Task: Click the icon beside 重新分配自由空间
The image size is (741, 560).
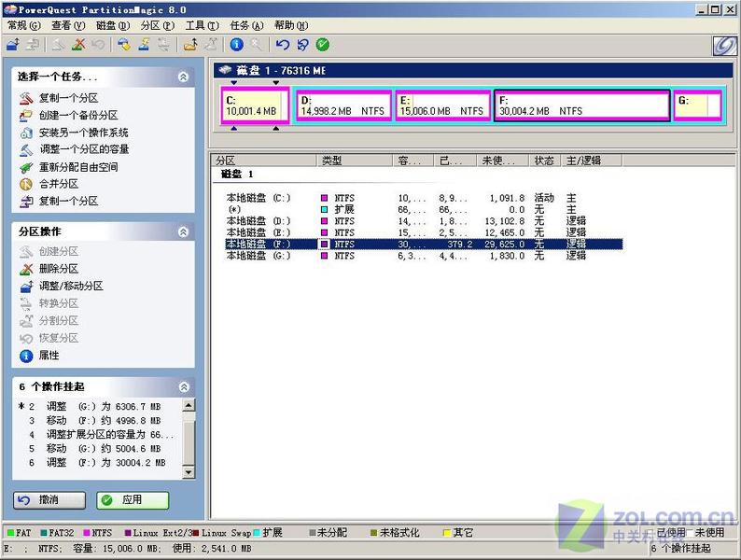Action: 26,167
